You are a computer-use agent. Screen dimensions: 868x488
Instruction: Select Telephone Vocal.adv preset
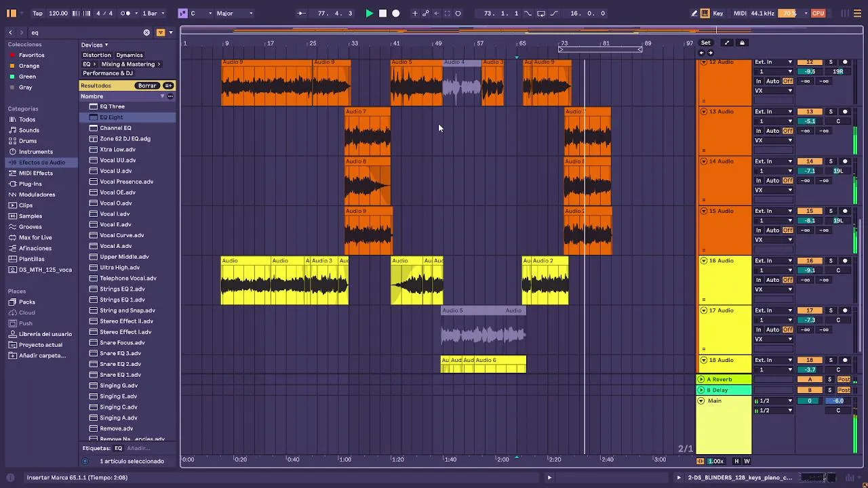pos(128,278)
